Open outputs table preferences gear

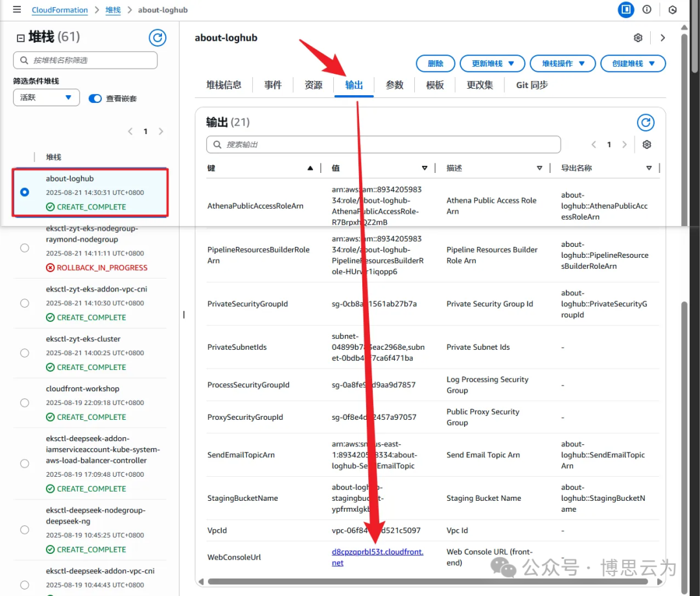(x=646, y=144)
